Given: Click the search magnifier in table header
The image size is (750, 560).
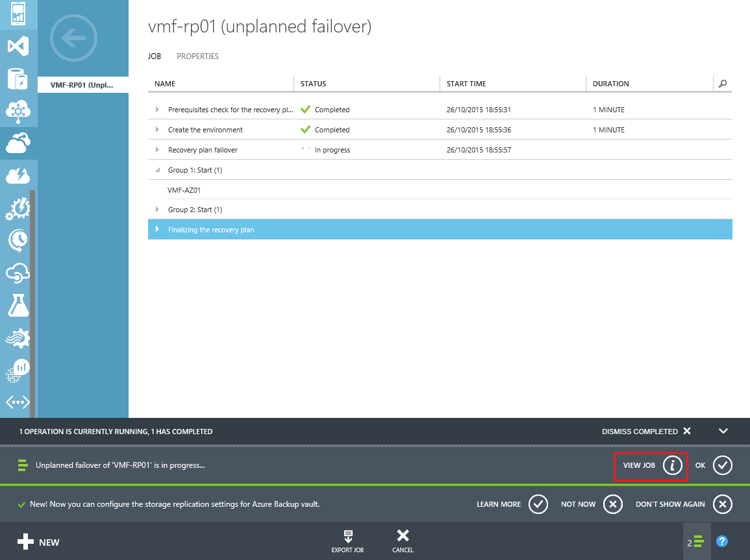Looking at the screenshot, I should click(x=723, y=84).
